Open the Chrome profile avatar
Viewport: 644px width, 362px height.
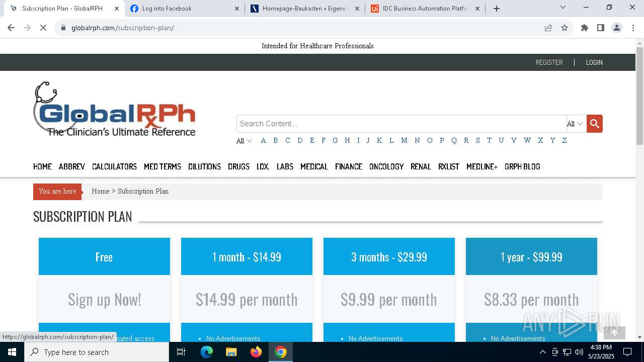[616, 28]
